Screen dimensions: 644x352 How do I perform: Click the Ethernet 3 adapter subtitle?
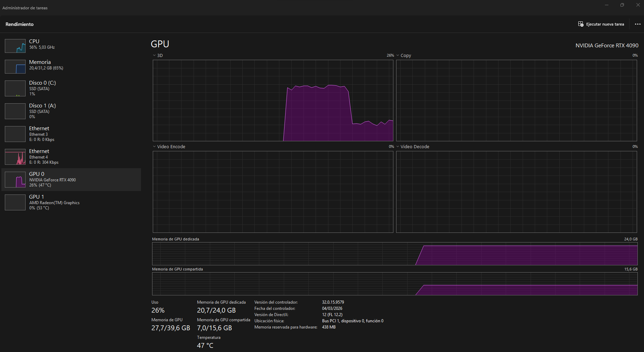38,134
